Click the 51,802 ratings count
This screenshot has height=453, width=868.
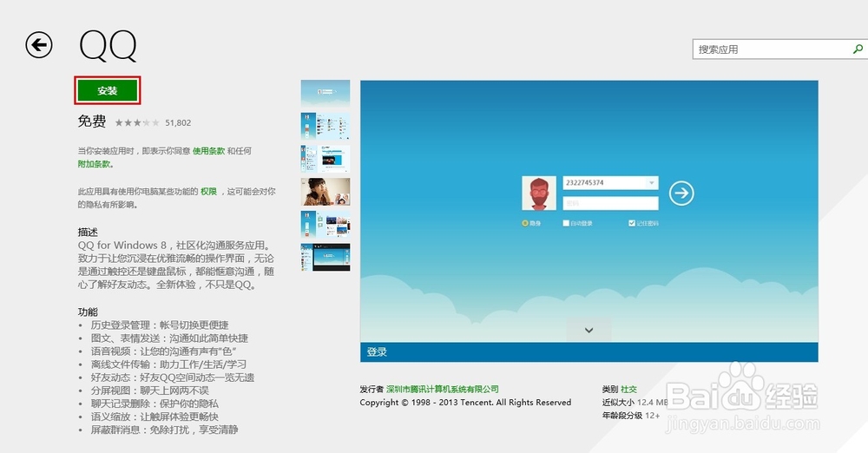[x=178, y=123]
